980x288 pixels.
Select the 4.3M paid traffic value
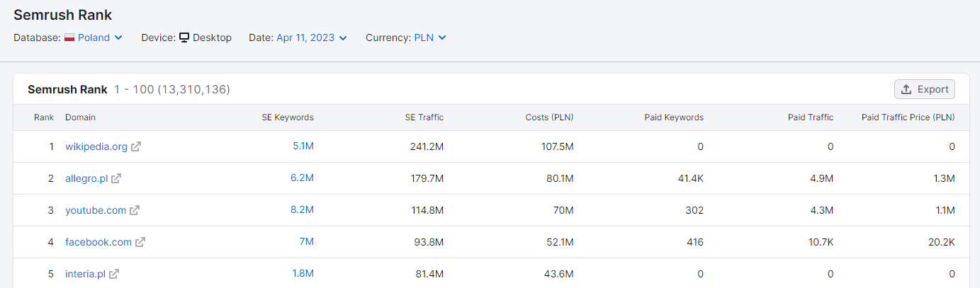click(822, 210)
